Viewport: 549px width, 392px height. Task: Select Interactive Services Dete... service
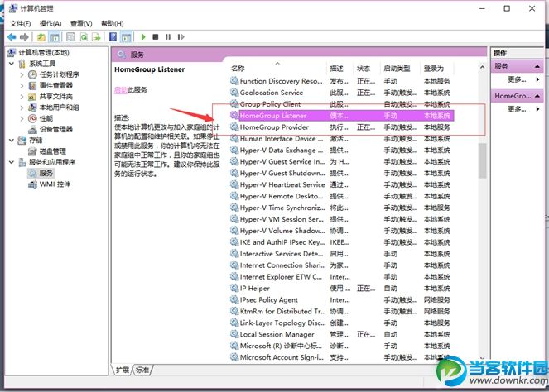[x=341, y=254]
